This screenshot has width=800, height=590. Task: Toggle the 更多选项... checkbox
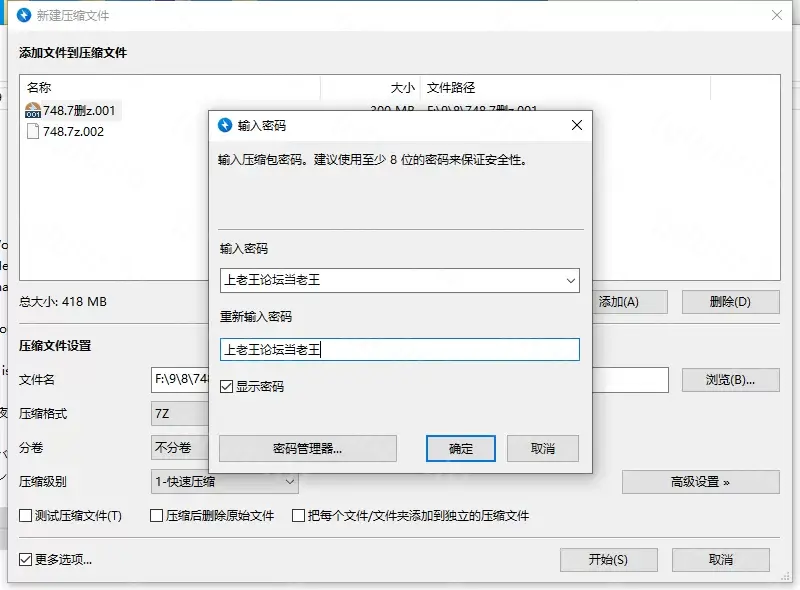point(26,559)
